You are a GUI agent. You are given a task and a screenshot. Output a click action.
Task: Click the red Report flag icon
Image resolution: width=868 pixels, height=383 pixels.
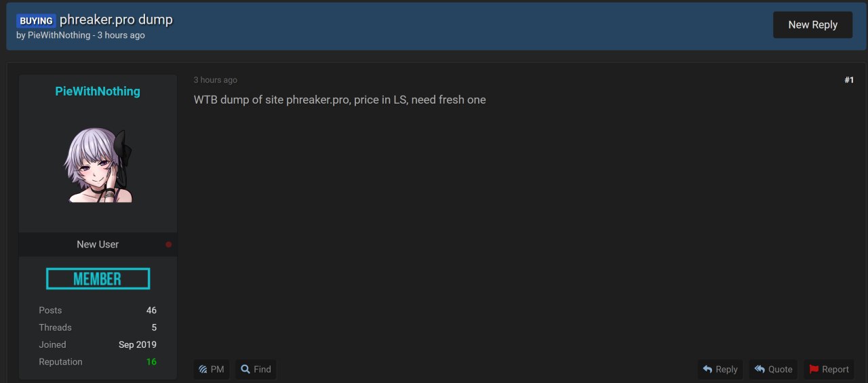tap(814, 369)
